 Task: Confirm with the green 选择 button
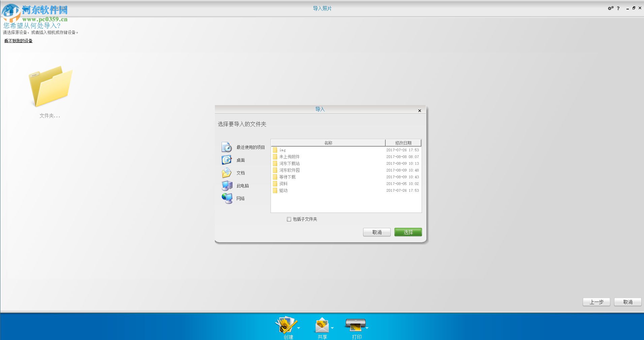click(408, 232)
